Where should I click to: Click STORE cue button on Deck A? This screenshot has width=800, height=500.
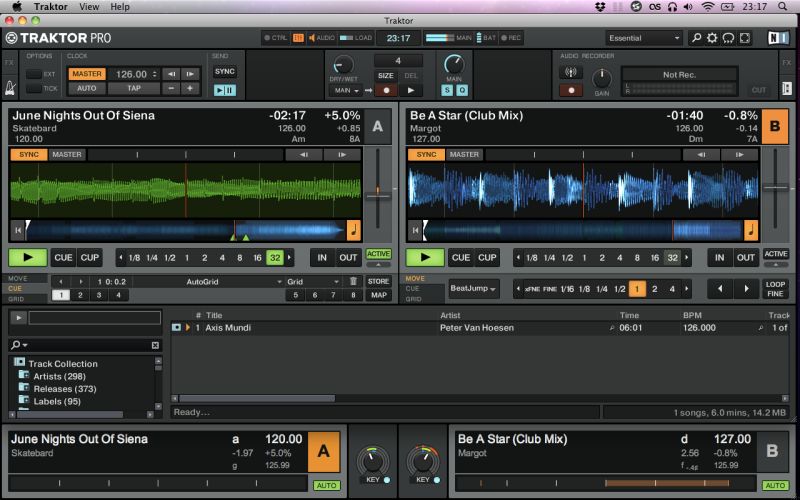[378, 281]
